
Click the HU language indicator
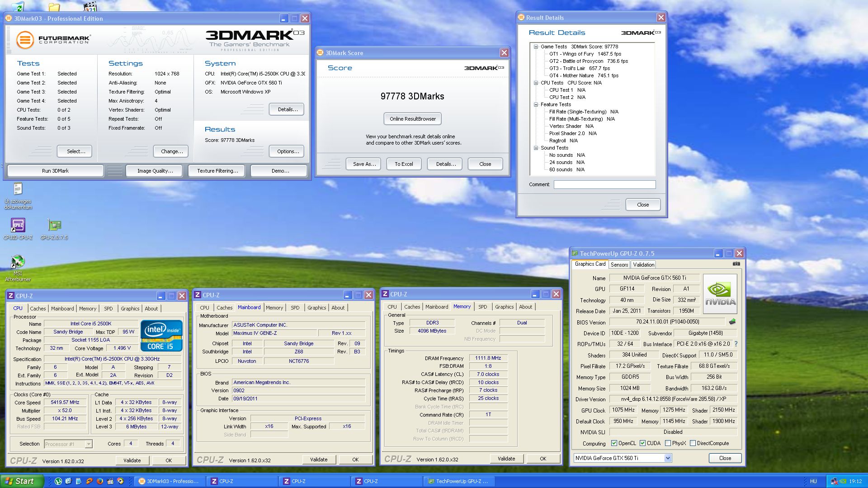coord(813,481)
